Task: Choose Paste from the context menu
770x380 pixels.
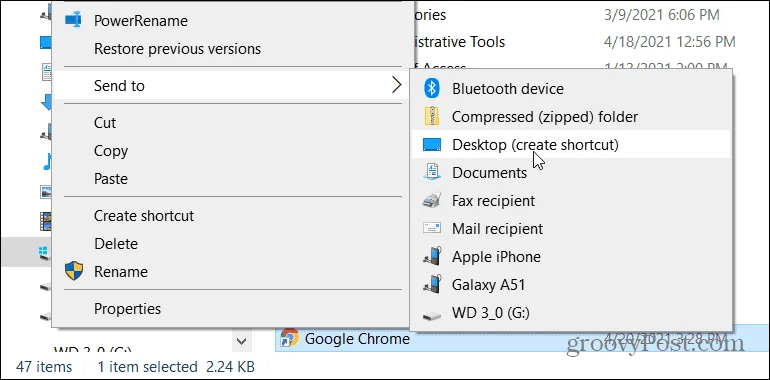Action: pyautogui.click(x=111, y=179)
